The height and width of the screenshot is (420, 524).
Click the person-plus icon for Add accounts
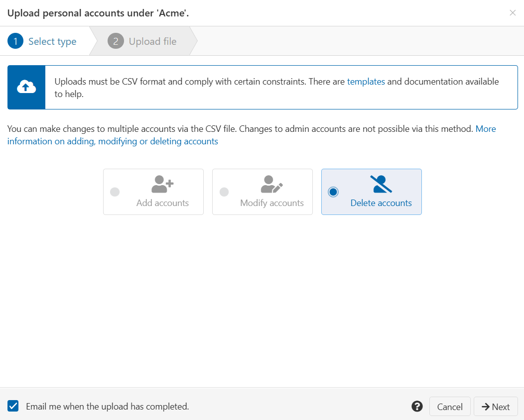161,184
